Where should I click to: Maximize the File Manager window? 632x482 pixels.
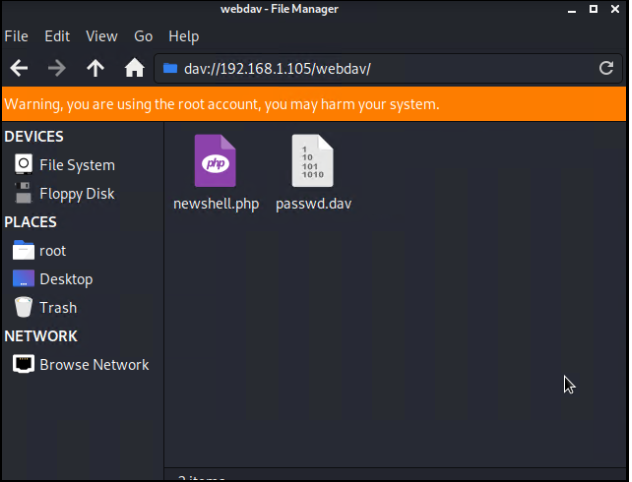click(x=593, y=9)
